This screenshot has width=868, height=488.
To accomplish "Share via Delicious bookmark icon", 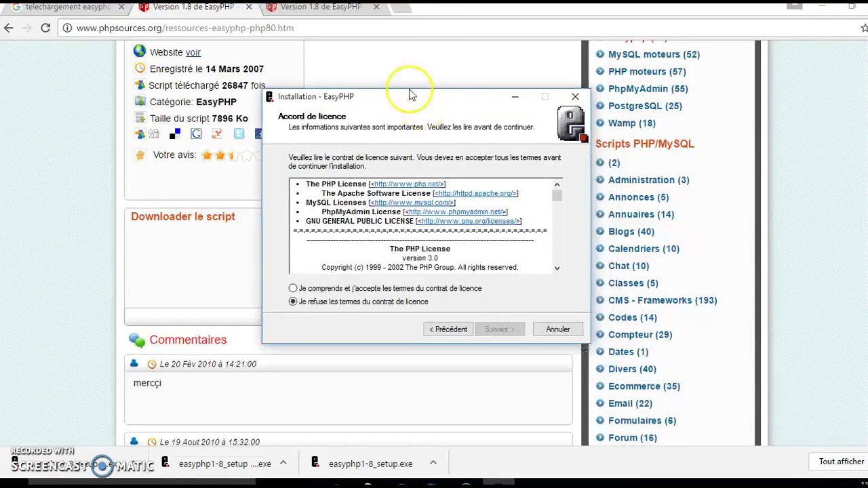I will point(175,134).
